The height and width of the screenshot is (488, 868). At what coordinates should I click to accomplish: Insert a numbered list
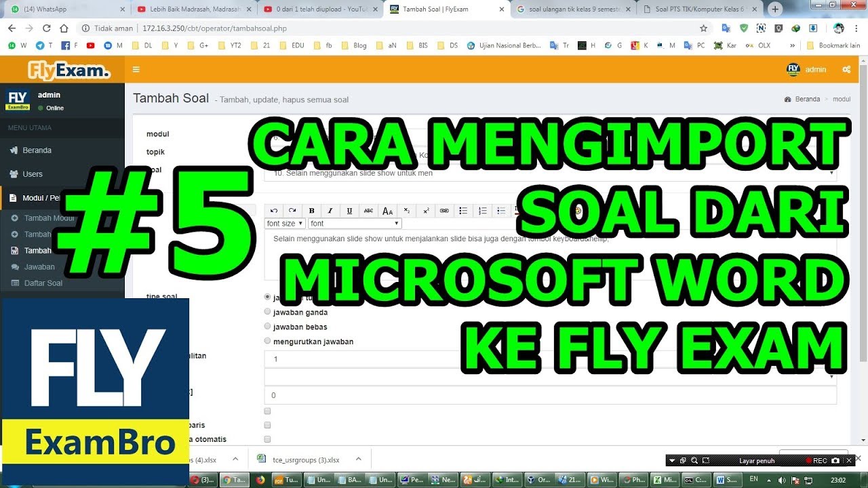tap(482, 211)
